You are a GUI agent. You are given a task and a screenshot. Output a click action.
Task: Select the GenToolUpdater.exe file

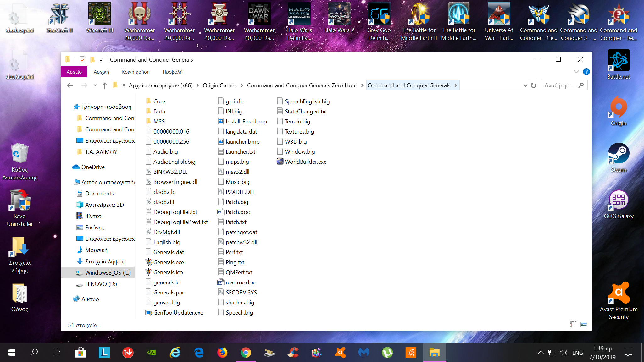coord(174,312)
